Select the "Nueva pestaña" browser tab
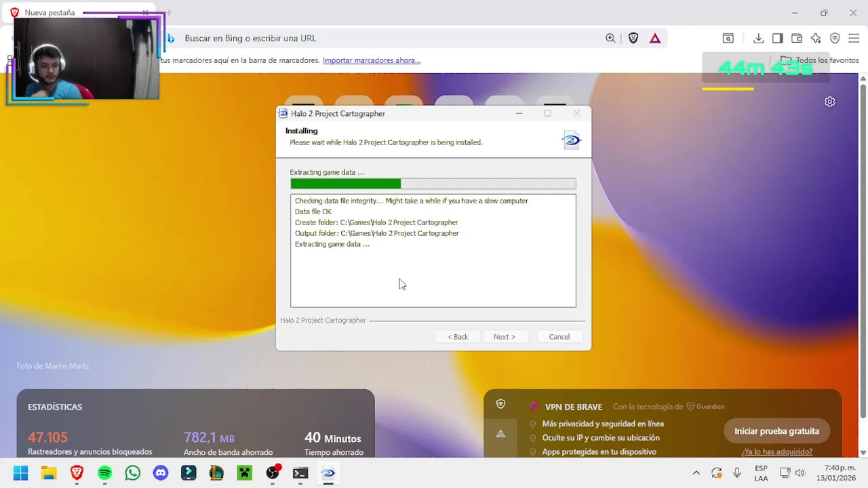868x488 pixels. [78, 12]
